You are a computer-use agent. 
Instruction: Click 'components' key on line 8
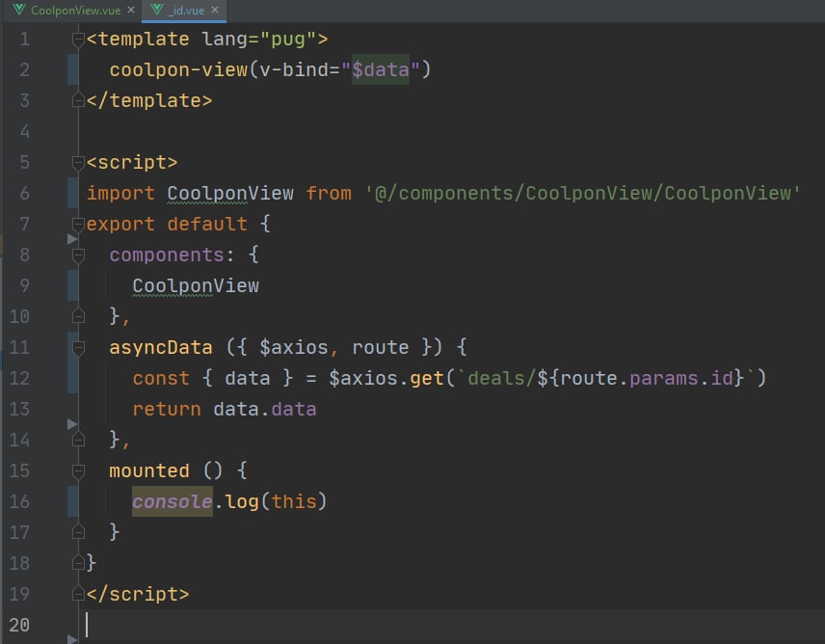click(x=167, y=255)
